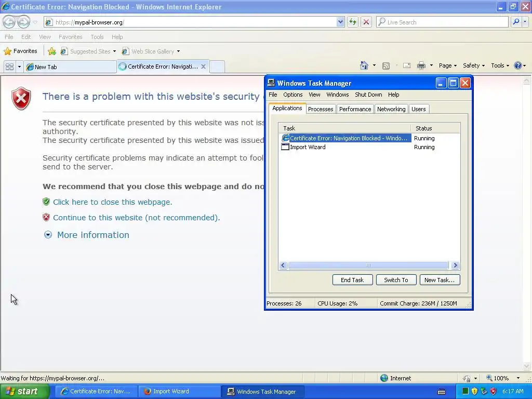Click the red shield alert tray icon
Viewport: 532px width, 399px height.
[494, 391]
